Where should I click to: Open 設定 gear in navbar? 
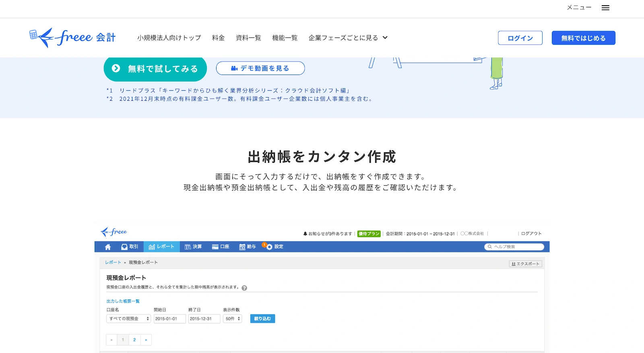click(x=275, y=247)
